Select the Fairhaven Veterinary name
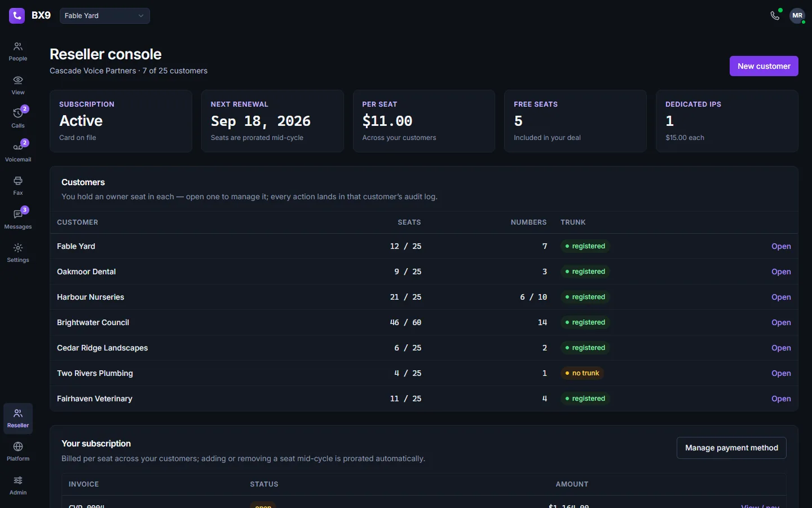 tap(95, 398)
